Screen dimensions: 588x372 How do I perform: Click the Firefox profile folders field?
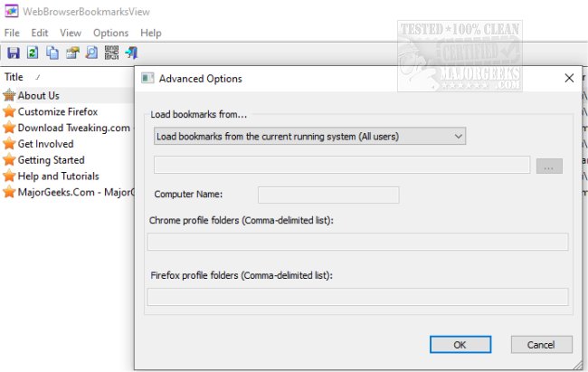[x=357, y=297]
